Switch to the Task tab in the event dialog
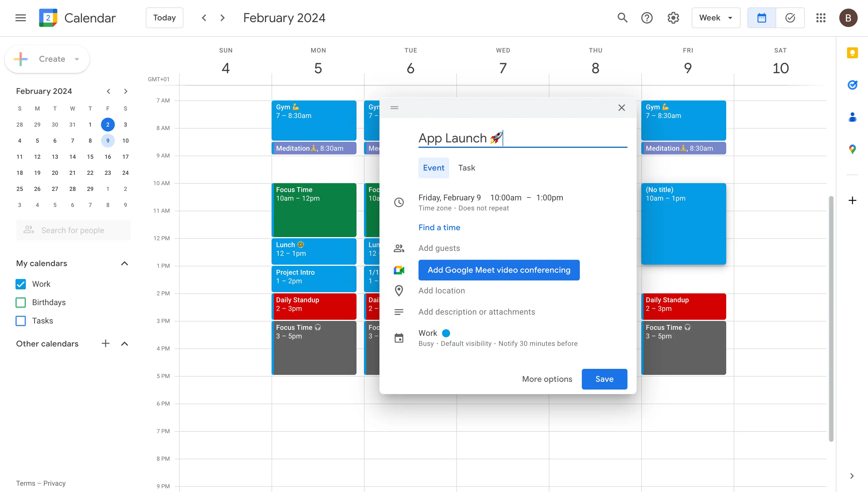Viewport: 868px width, 492px height. coord(467,168)
